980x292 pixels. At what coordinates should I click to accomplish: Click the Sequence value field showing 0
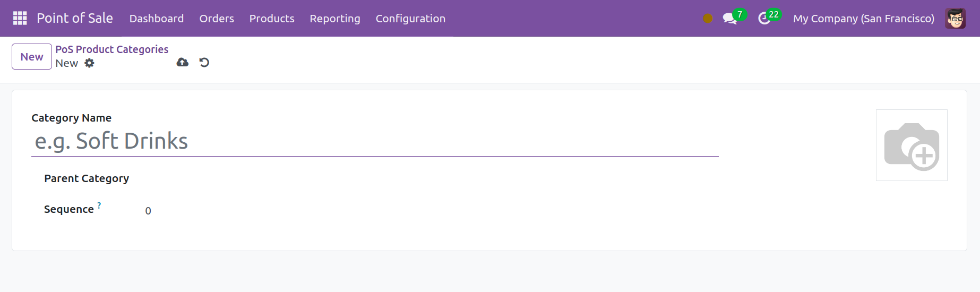[430, 211]
